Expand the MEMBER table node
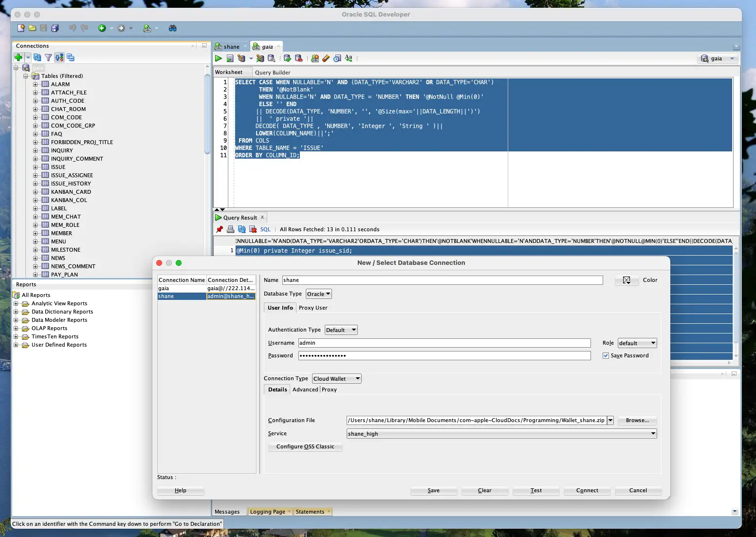 [35, 233]
